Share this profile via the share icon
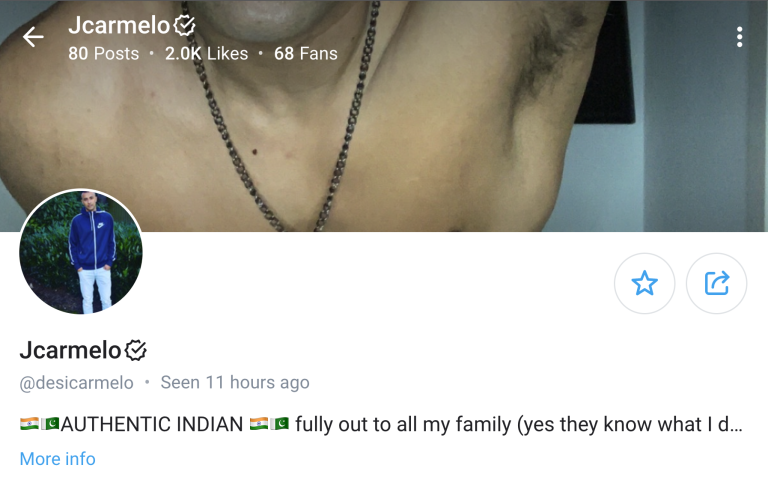Screen dimensions: 768x483 coord(716,283)
